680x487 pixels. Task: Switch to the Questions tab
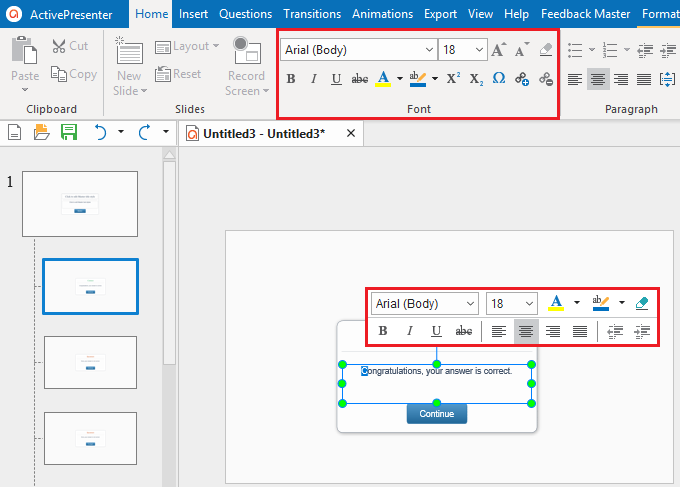click(245, 14)
